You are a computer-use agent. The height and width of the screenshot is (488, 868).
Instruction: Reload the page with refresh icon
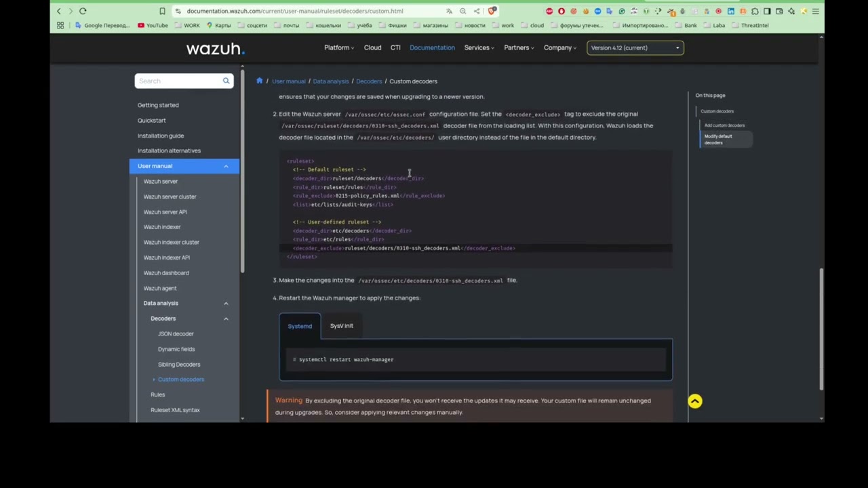(83, 11)
